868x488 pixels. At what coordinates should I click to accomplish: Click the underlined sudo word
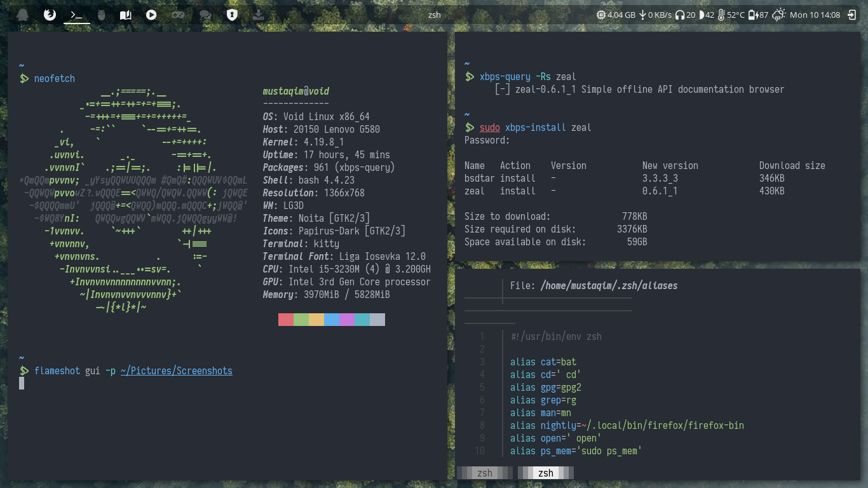click(x=490, y=128)
